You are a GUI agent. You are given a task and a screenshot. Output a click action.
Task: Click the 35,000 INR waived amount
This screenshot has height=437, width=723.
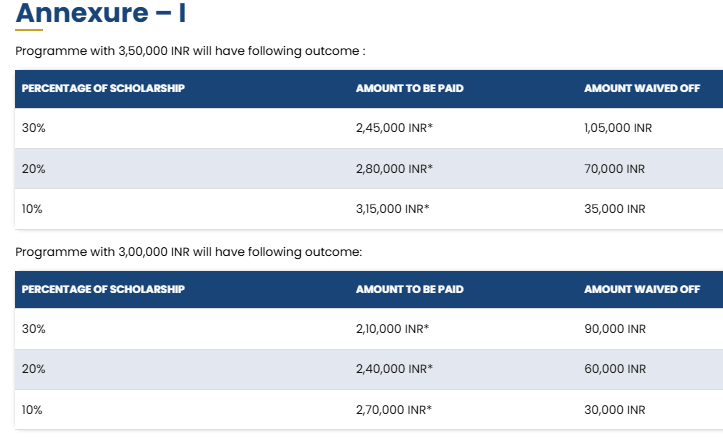pyautogui.click(x=614, y=209)
